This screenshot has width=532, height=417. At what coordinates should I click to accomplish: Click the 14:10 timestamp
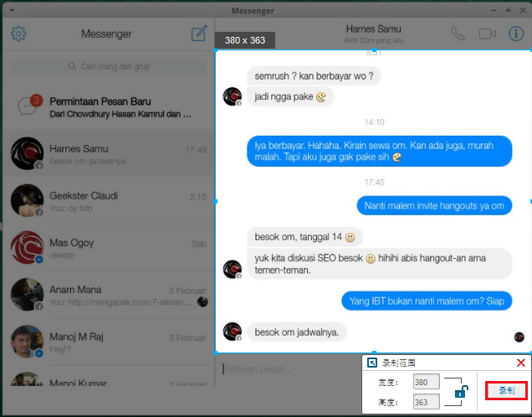(374, 122)
